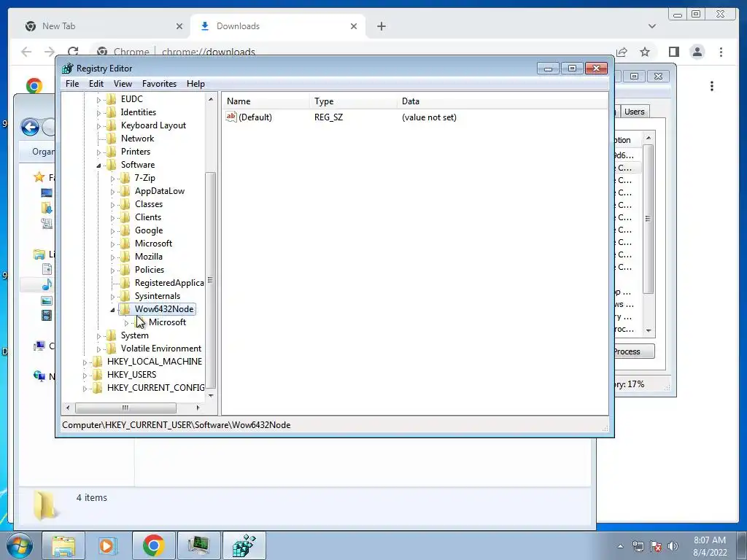This screenshot has width=747, height=560.
Task: Click the Registry Editor title bar icon
Action: coord(68,68)
